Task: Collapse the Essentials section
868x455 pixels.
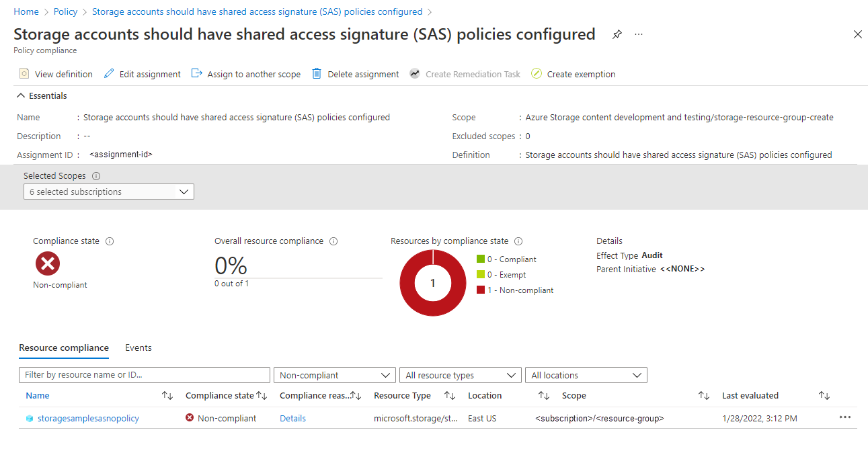Action: click(x=22, y=96)
